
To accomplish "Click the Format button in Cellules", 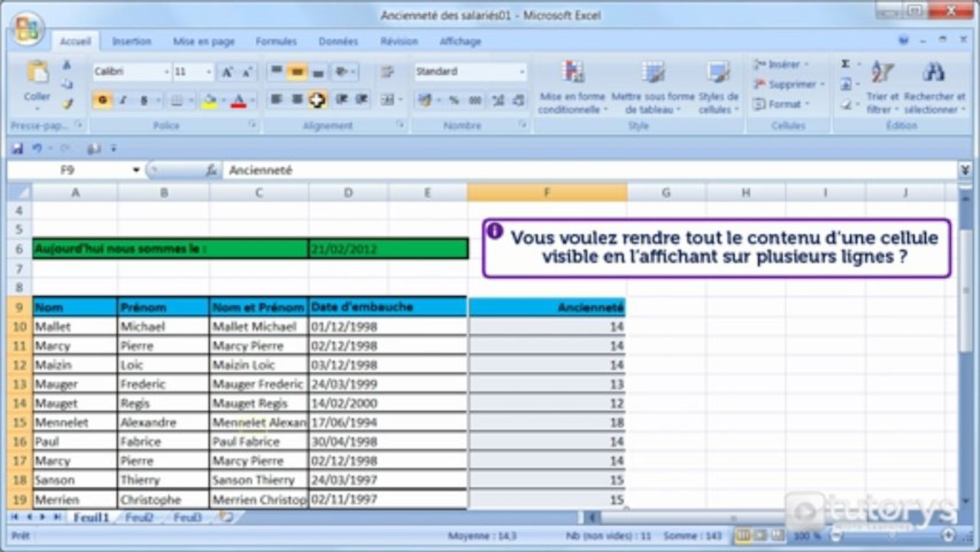I will 782,103.
